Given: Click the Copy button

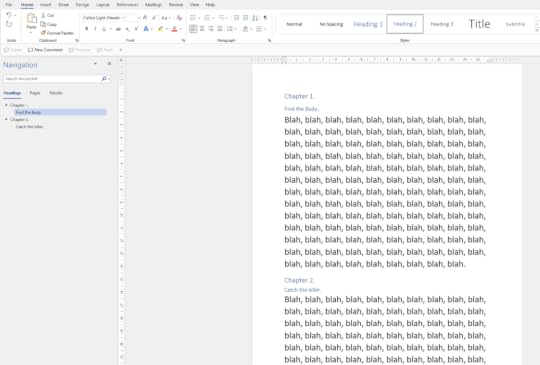Looking at the screenshot, I should point(49,24).
